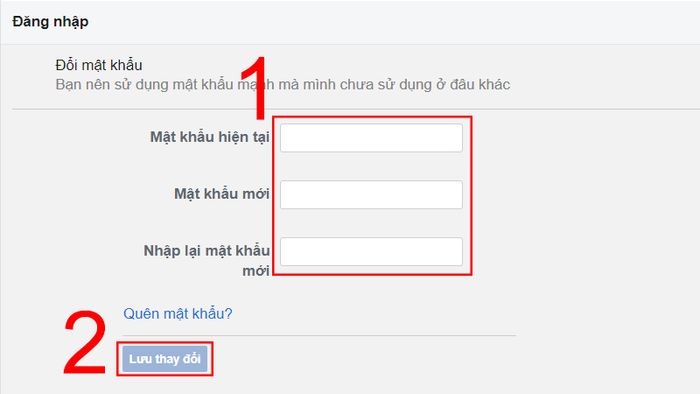700x394 pixels.
Task: Click the divider line below Quên mật khẩu?
Action: click(320, 335)
